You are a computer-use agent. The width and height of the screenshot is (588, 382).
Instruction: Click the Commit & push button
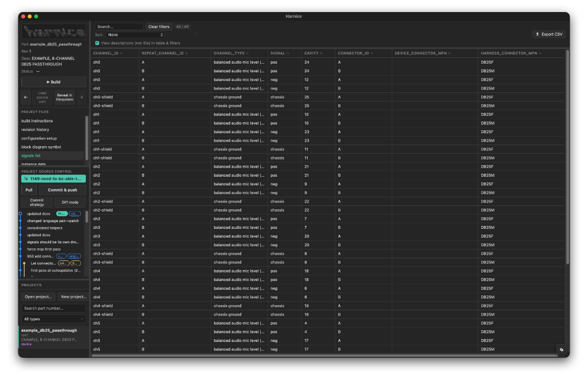pyautogui.click(x=63, y=190)
